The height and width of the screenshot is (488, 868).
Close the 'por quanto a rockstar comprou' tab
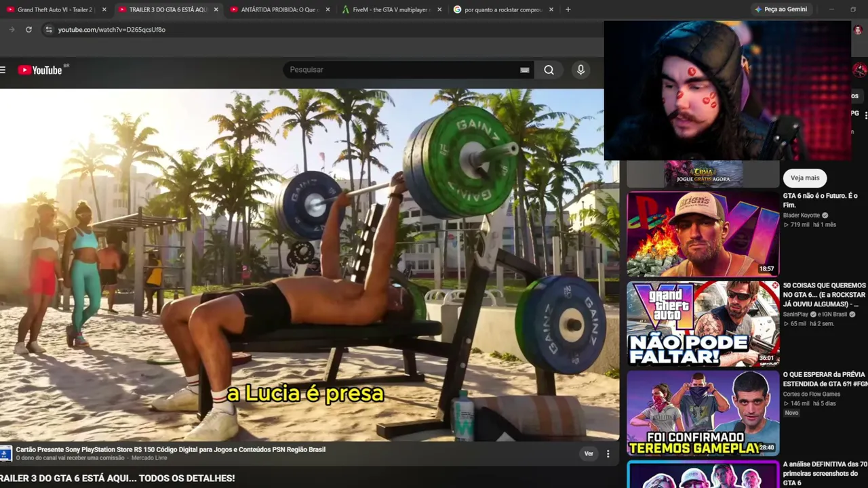click(551, 9)
